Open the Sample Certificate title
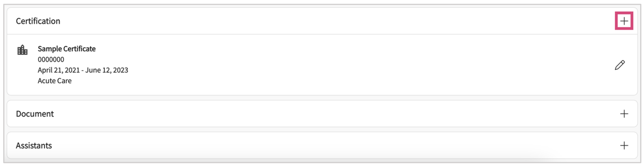The width and height of the screenshot is (644, 167). [67, 49]
